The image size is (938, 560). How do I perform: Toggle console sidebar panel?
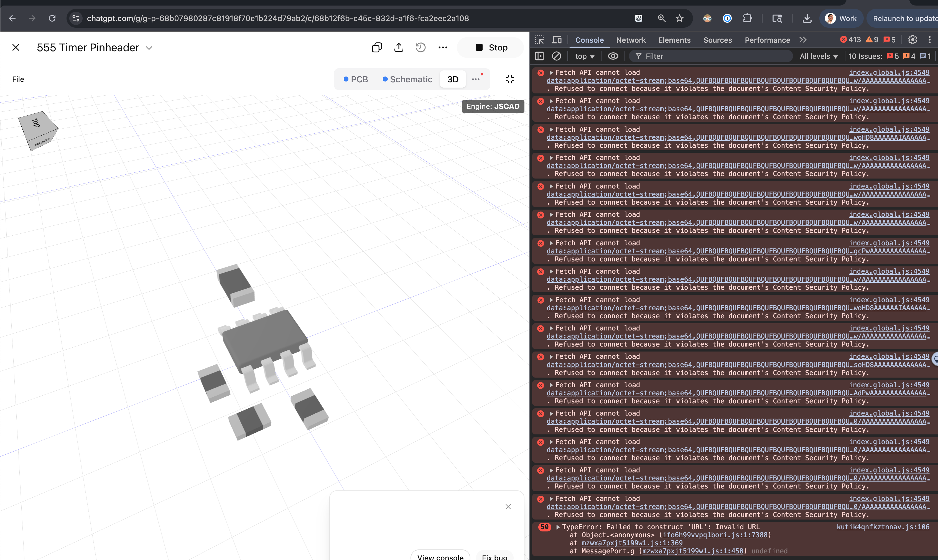click(x=540, y=56)
